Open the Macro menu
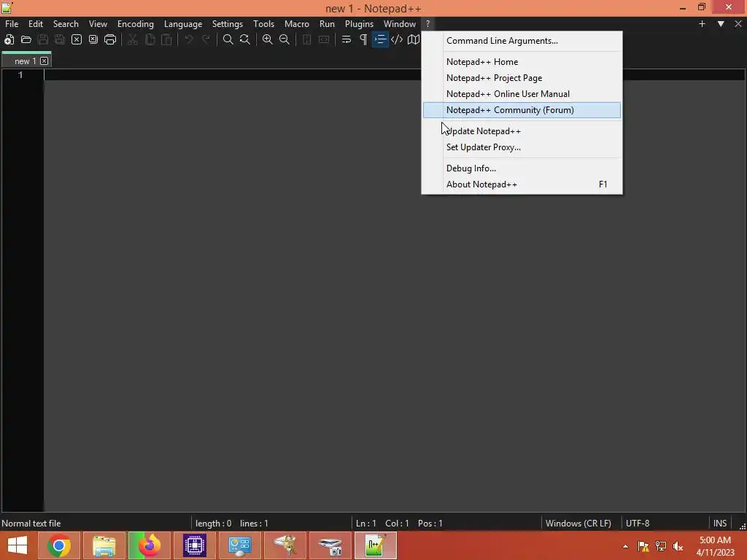The width and height of the screenshot is (747, 560). tap(296, 24)
